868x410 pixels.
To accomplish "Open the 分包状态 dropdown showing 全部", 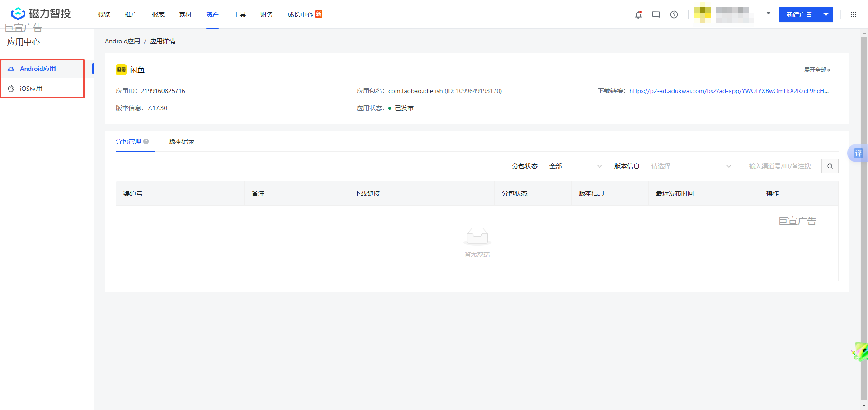I will pos(575,166).
